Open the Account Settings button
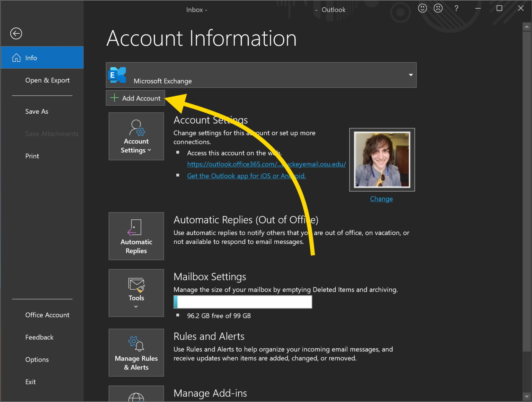This screenshot has width=532, height=402. [136, 136]
